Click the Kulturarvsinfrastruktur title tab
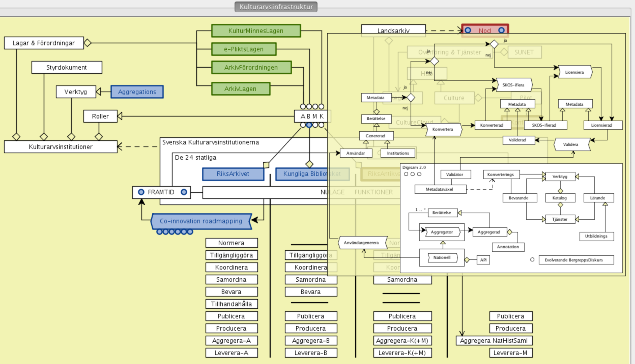The width and height of the screenshot is (635, 364). [x=276, y=7]
